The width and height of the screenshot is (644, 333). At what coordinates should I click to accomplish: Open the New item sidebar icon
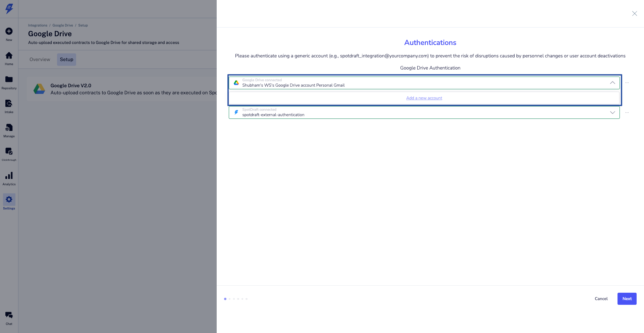(x=9, y=31)
